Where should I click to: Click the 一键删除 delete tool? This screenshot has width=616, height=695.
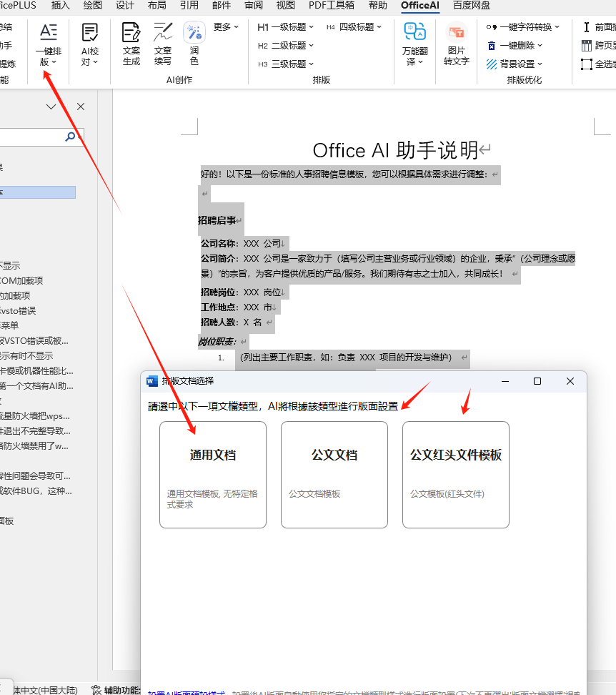point(515,46)
